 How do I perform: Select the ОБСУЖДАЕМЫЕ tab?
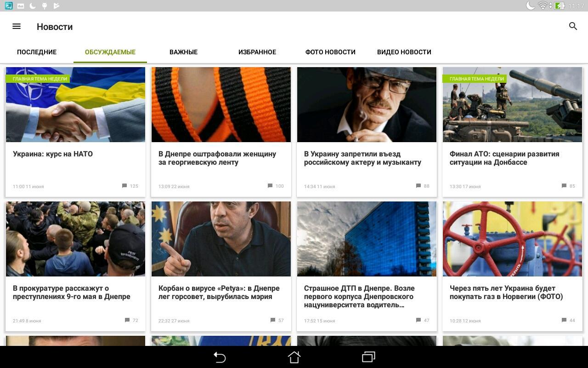pos(110,52)
